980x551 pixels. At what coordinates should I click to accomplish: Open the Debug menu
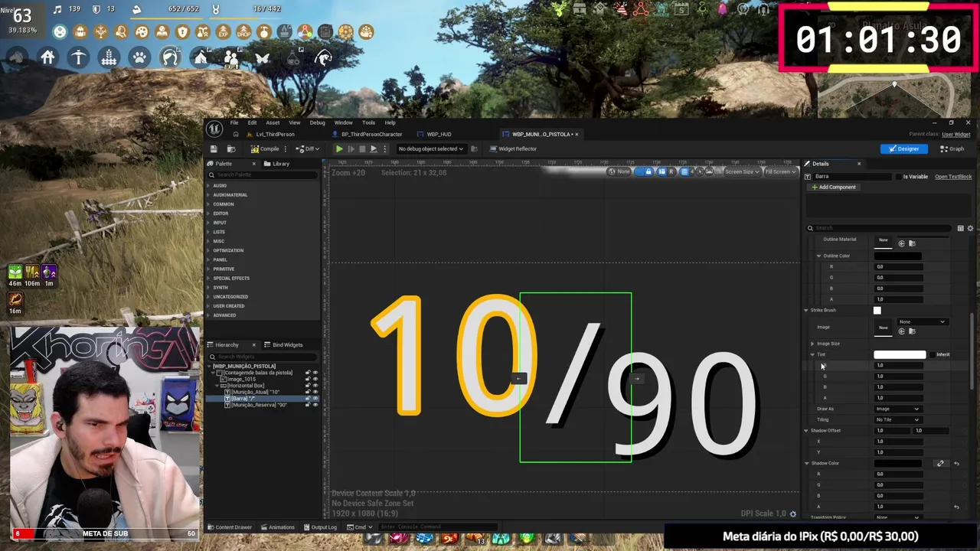pos(317,122)
